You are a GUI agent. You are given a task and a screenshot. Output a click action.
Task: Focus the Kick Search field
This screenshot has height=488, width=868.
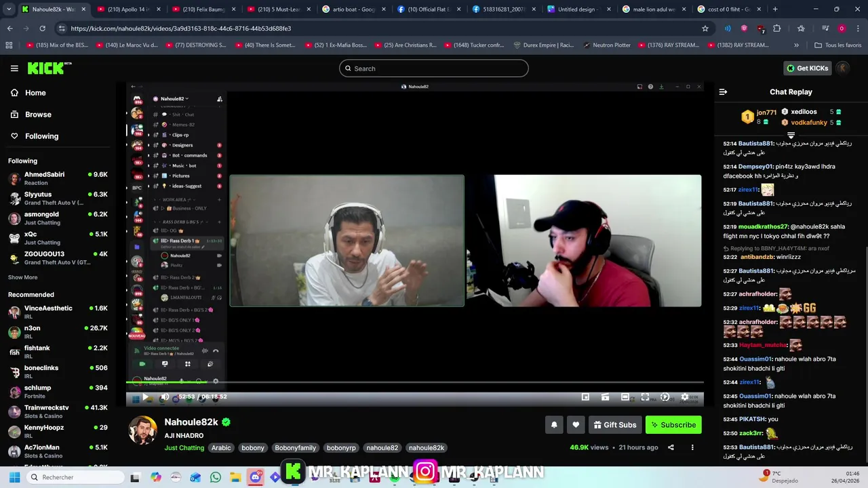434,68
